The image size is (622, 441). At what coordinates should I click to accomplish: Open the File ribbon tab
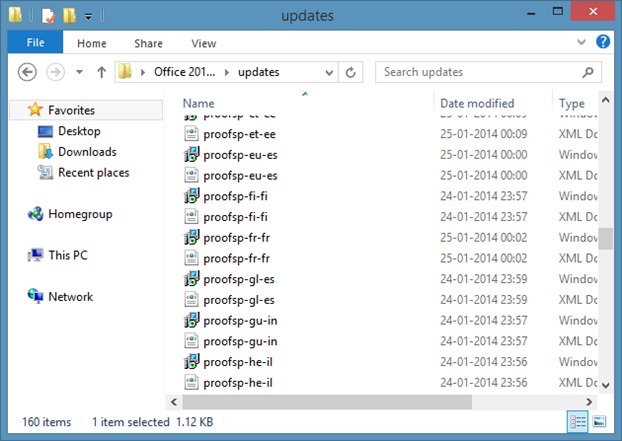coord(35,42)
